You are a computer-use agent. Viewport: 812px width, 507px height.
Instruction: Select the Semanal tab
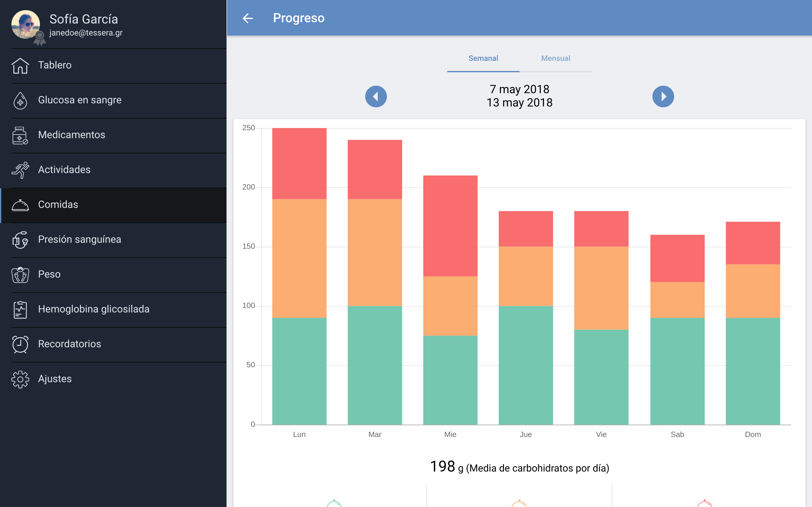point(483,58)
